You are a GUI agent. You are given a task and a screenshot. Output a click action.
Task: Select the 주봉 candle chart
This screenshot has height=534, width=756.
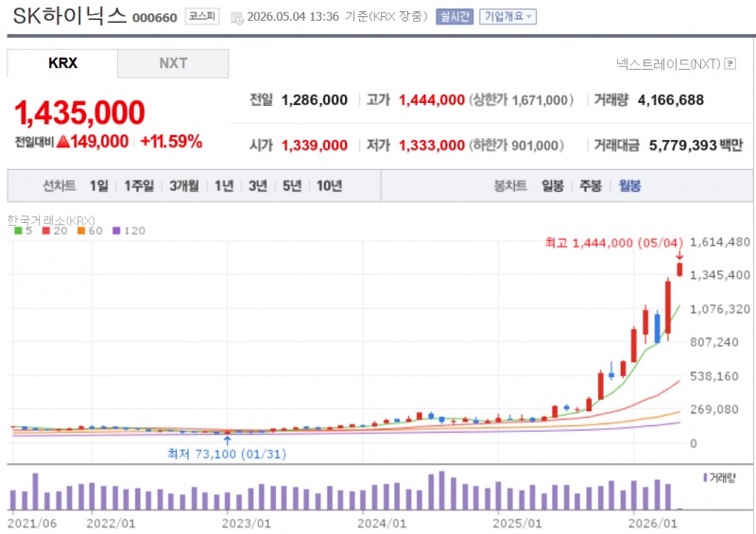click(x=591, y=185)
